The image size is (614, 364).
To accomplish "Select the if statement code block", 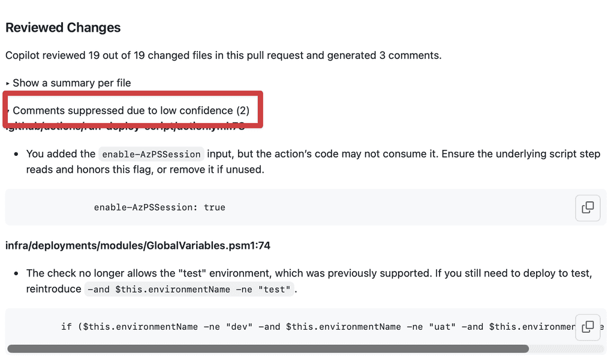I will click(270, 327).
